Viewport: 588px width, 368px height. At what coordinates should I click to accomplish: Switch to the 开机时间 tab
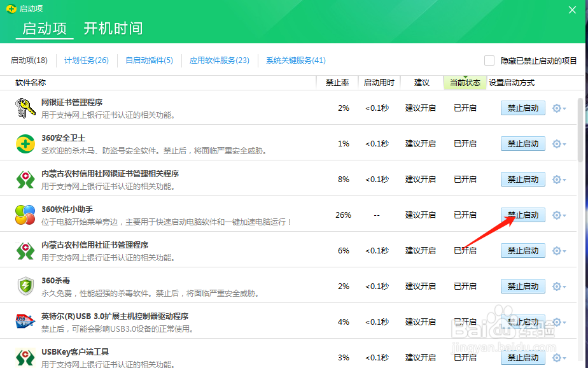pyautogui.click(x=113, y=29)
